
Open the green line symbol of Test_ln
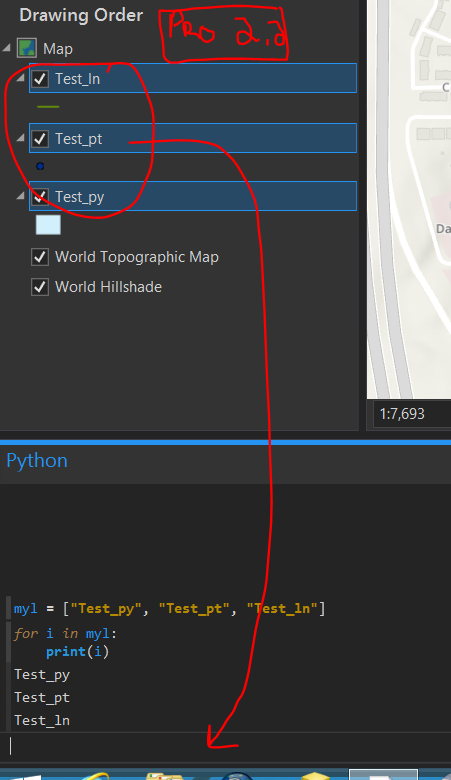pos(48,106)
